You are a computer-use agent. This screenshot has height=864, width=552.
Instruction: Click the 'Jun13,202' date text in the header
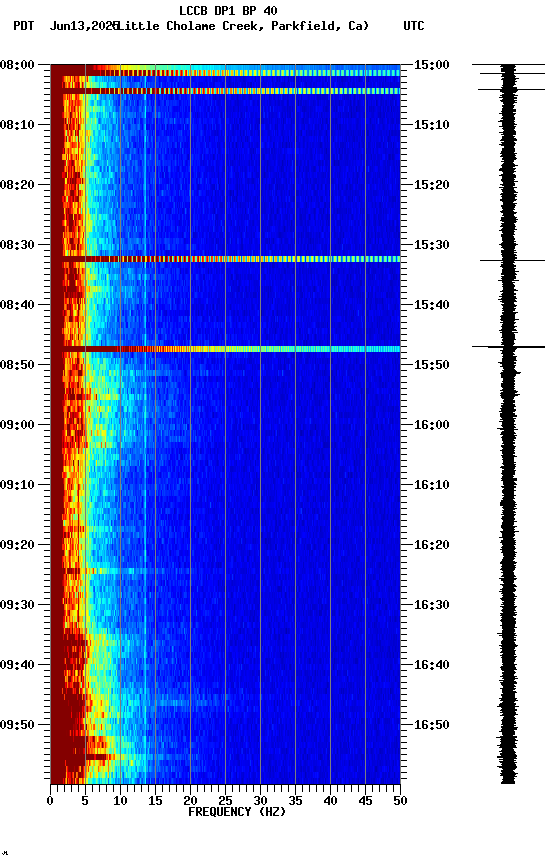click(84, 26)
